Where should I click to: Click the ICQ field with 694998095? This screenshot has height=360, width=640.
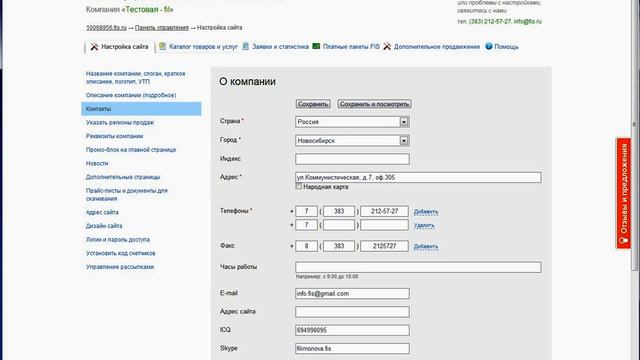tap(352, 330)
